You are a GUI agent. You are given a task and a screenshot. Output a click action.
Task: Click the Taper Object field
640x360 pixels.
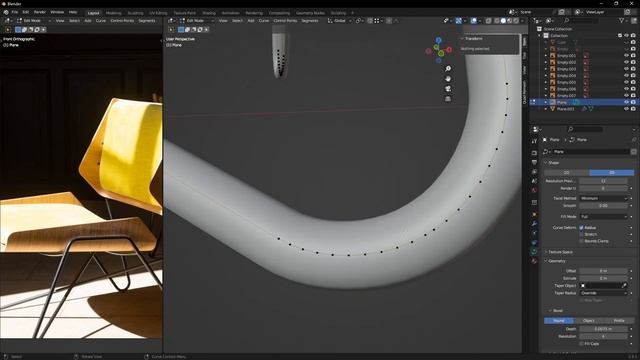tap(603, 286)
